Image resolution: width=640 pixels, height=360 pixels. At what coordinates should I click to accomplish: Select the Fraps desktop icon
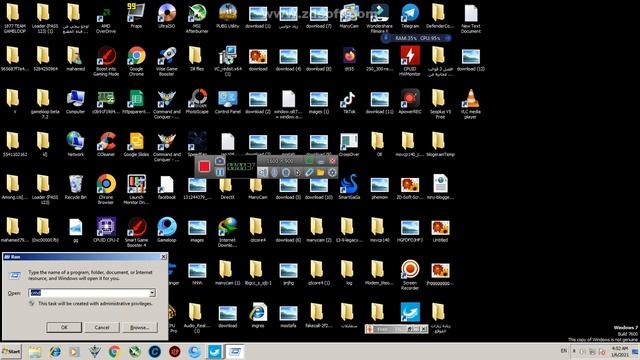pos(136,16)
